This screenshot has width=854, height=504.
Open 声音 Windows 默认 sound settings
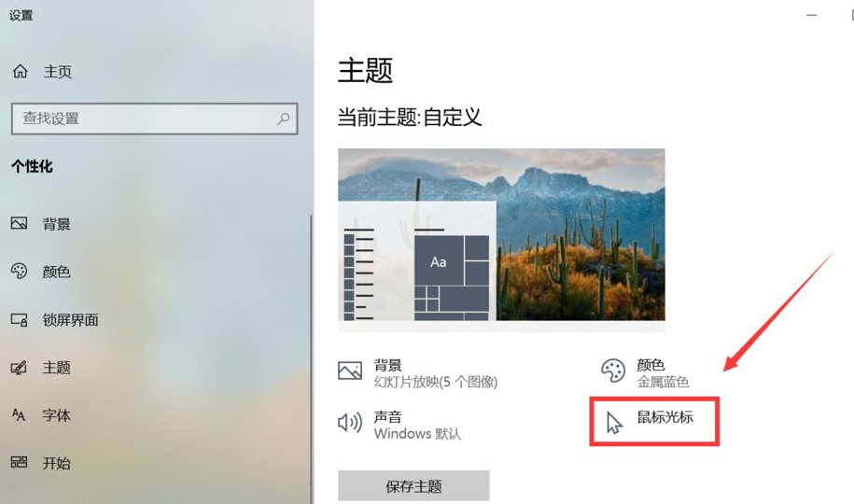tap(399, 425)
